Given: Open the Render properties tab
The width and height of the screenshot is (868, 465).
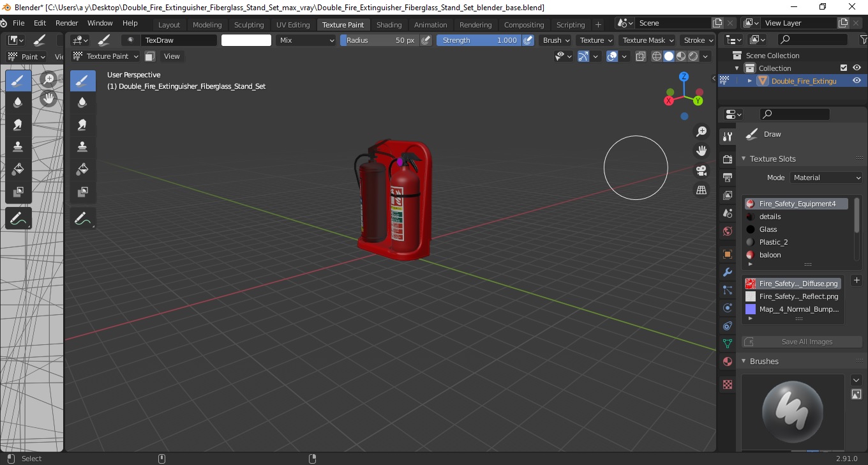Looking at the screenshot, I should coord(727,158).
